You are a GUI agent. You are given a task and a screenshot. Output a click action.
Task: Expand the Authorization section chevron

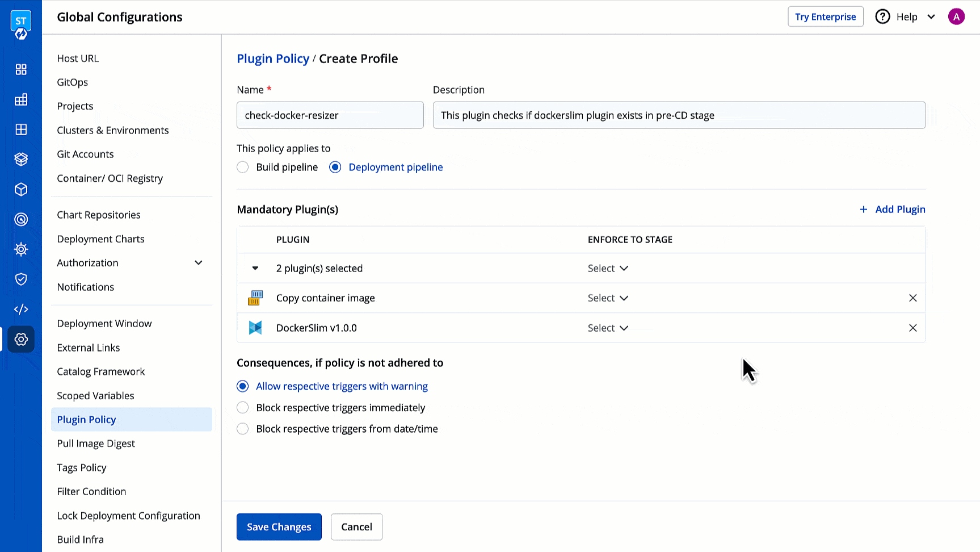tap(198, 262)
